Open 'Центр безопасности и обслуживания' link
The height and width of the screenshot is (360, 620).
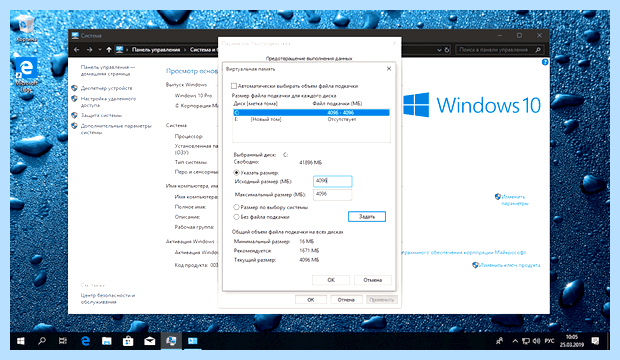pos(108,299)
